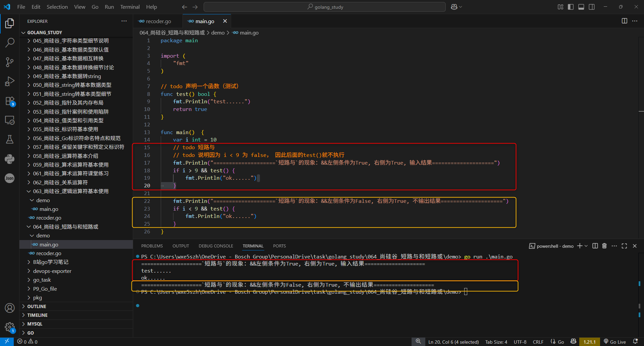Click the zoom magnifier status bar icon
Screen dimensions: 644x346
[418, 342]
